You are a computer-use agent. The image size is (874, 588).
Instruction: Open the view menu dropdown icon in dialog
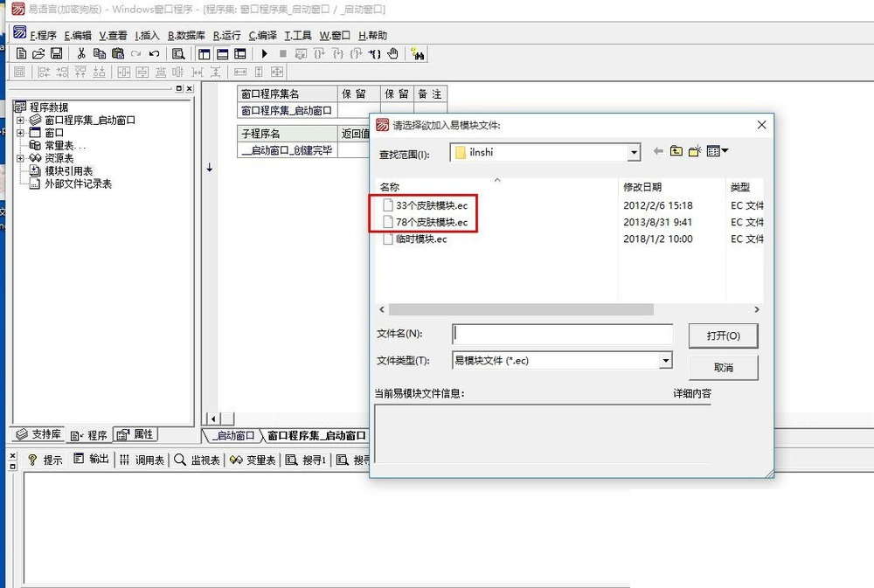[x=718, y=151]
